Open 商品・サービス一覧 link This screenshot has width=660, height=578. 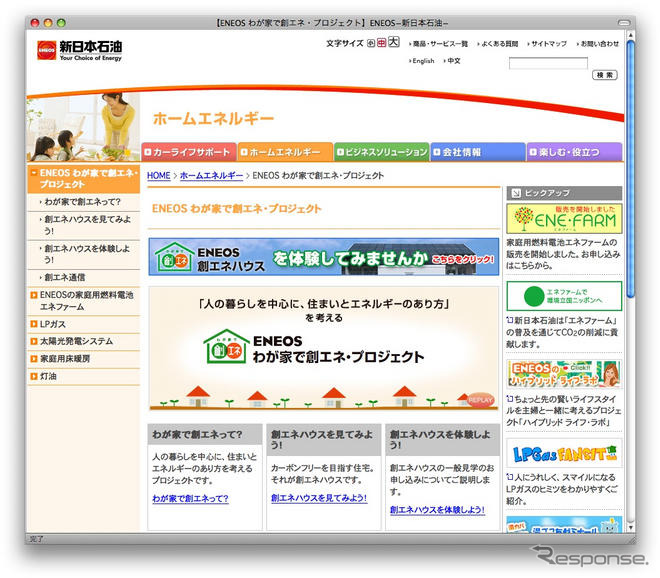pyautogui.click(x=438, y=44)
